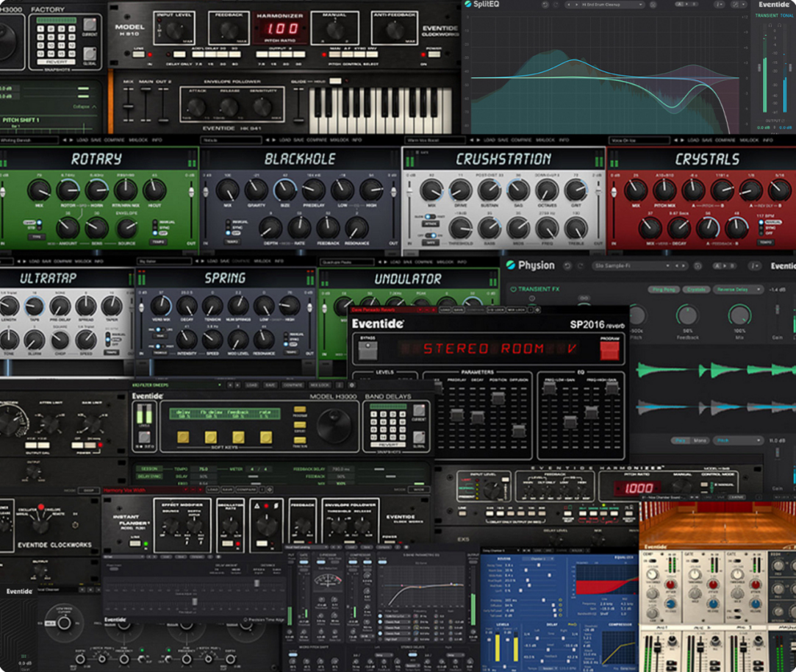Click the redo icon in Physion header

(x=580, y=265)
